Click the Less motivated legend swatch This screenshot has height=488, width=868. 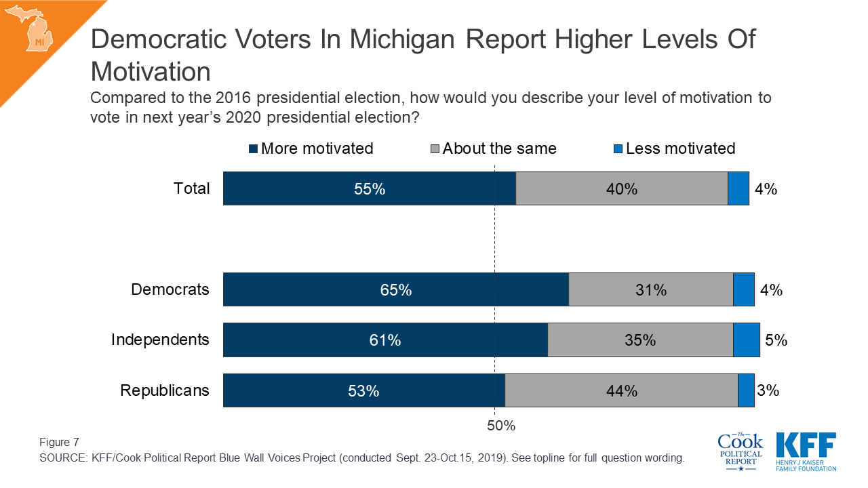(618, 148)
